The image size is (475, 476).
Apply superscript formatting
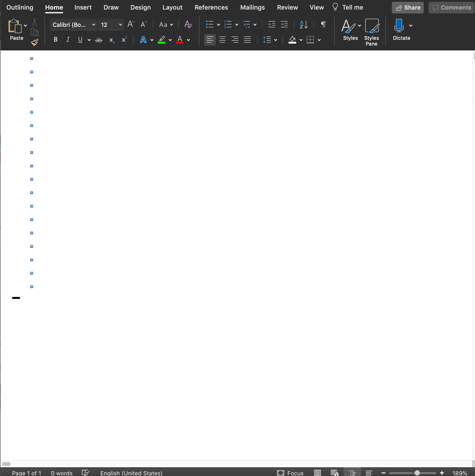click(124, 39)
